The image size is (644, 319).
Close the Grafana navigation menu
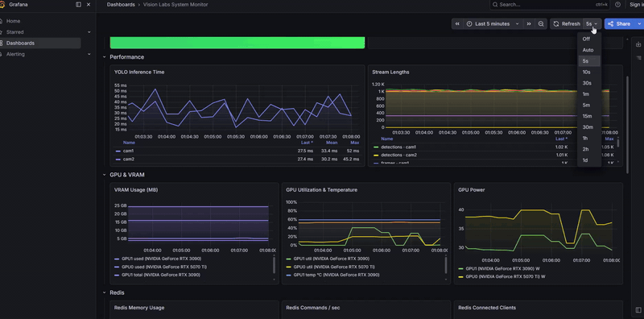(89, 5)
